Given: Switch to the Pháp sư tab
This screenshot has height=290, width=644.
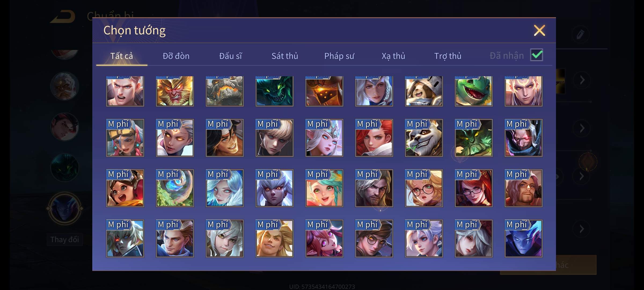Looking at the screenshot, I should pos(339,56).
